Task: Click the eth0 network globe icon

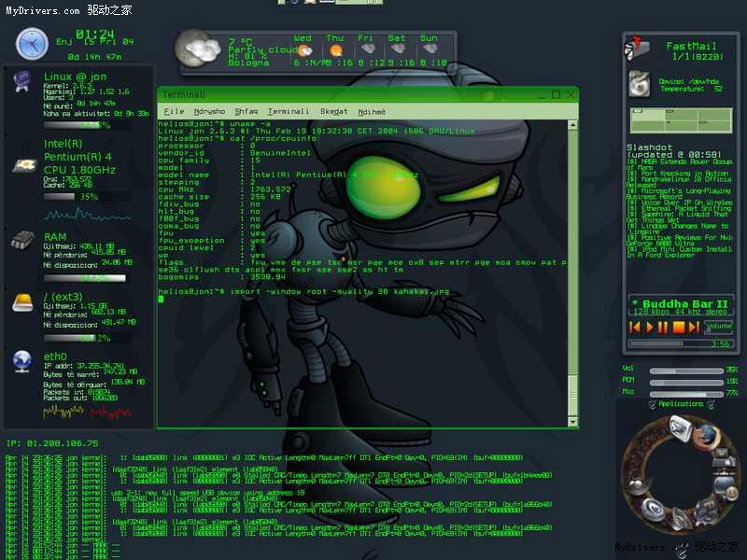Action: coord(22,361)
